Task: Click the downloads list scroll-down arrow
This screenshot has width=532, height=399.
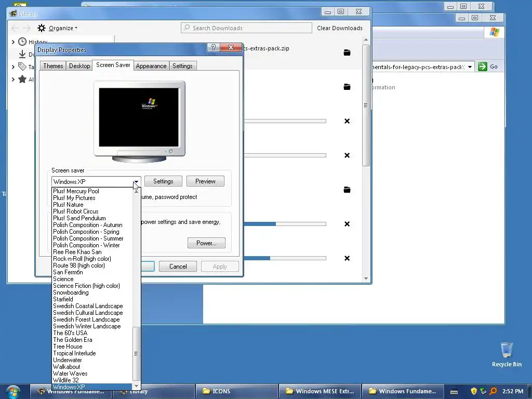Action: [366, 278]
